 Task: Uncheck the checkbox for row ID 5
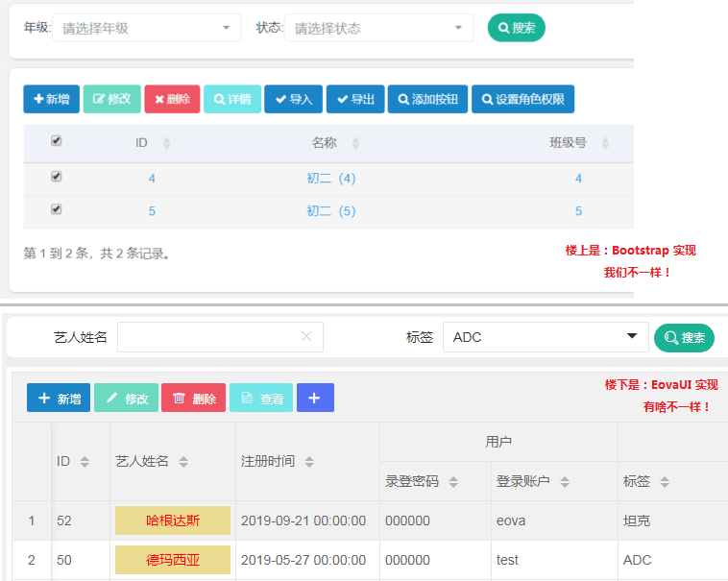coord(56,209)
